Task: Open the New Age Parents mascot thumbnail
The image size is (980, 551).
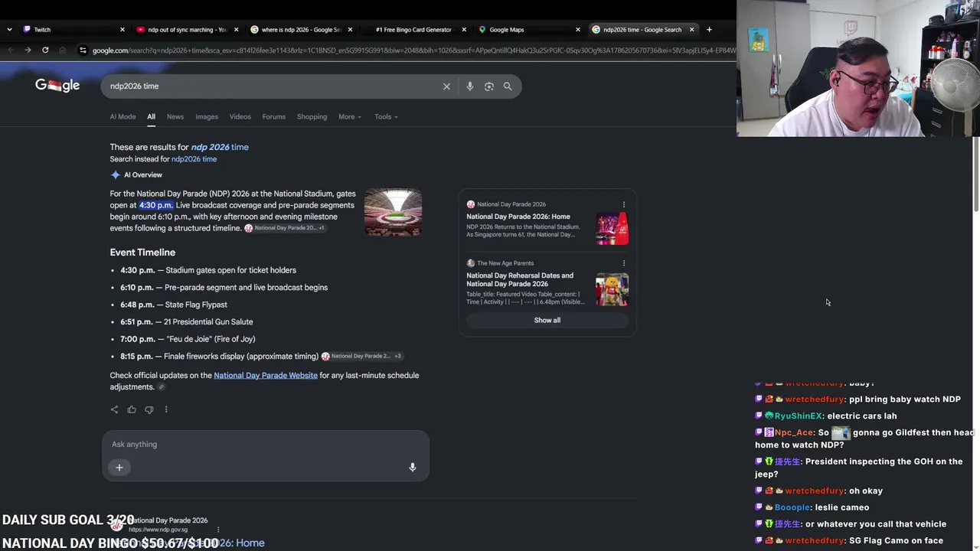Action: click(x=612, y=290)
